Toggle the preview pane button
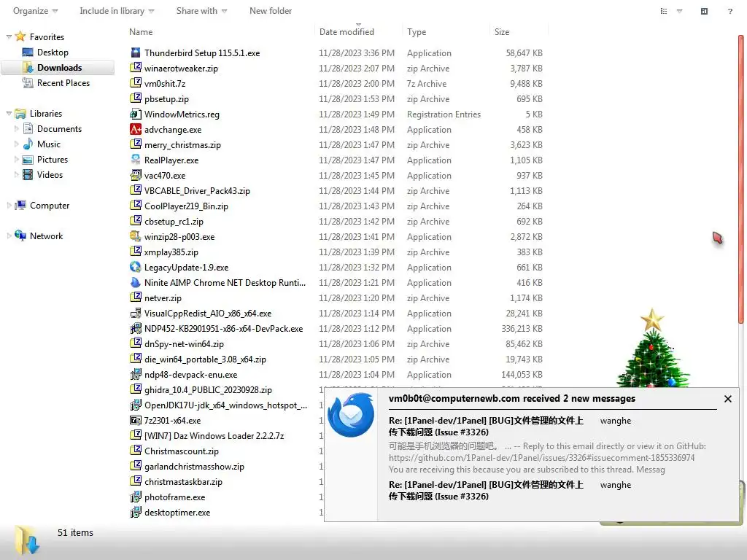Screen dimensions: 747x560 click(x=704, y=11)
